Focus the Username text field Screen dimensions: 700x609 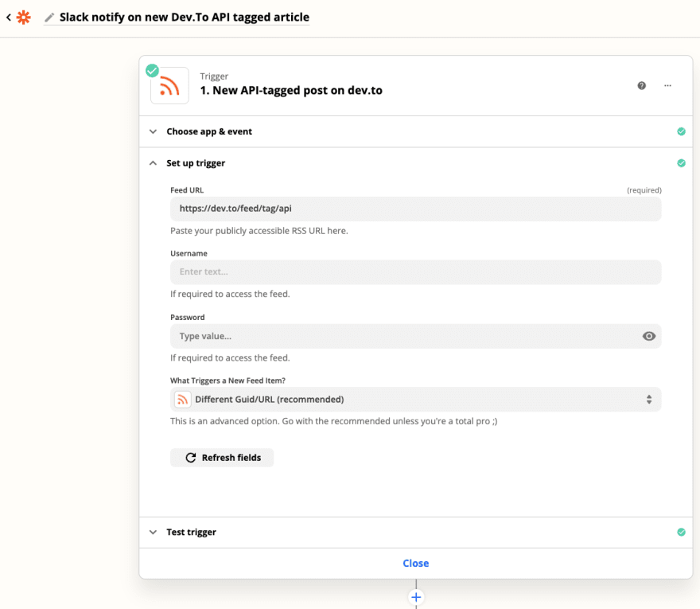point(415,271)
